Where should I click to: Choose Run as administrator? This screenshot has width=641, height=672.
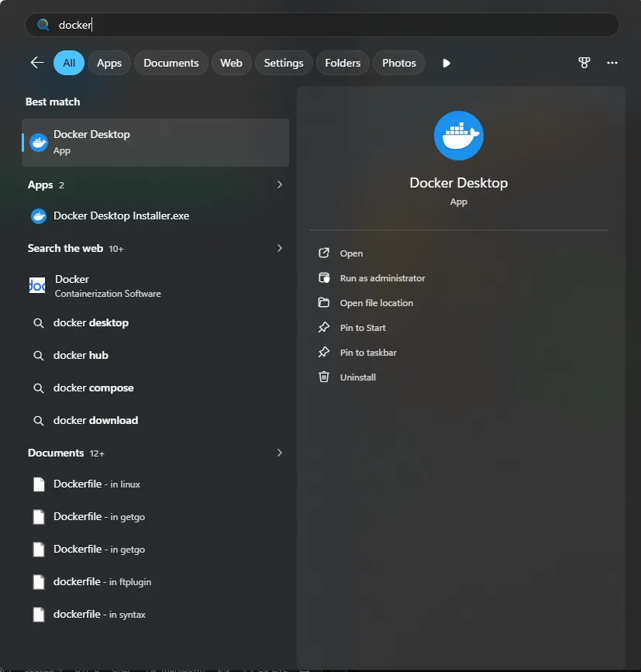[383, 278]
